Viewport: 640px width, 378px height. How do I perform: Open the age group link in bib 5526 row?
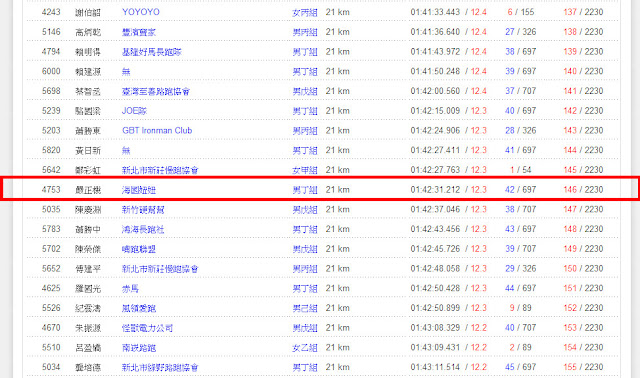[x=305, y=308]
